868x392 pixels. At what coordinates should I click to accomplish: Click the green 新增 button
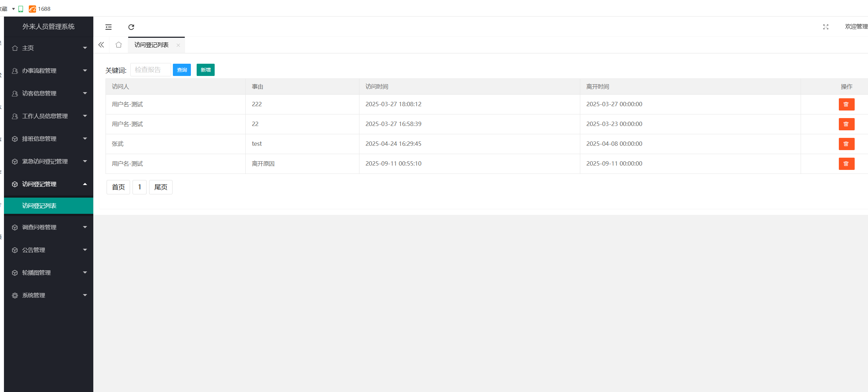pyautogui.click(x=205, y=70)
